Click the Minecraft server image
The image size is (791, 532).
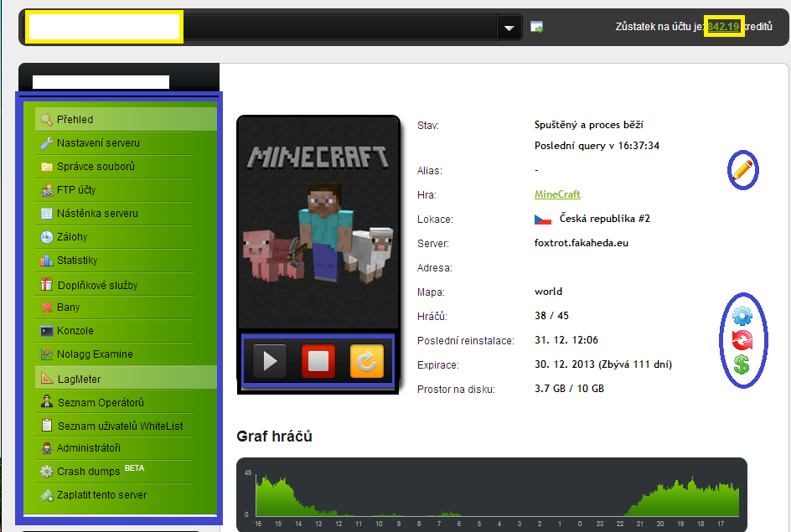(318, 222)
